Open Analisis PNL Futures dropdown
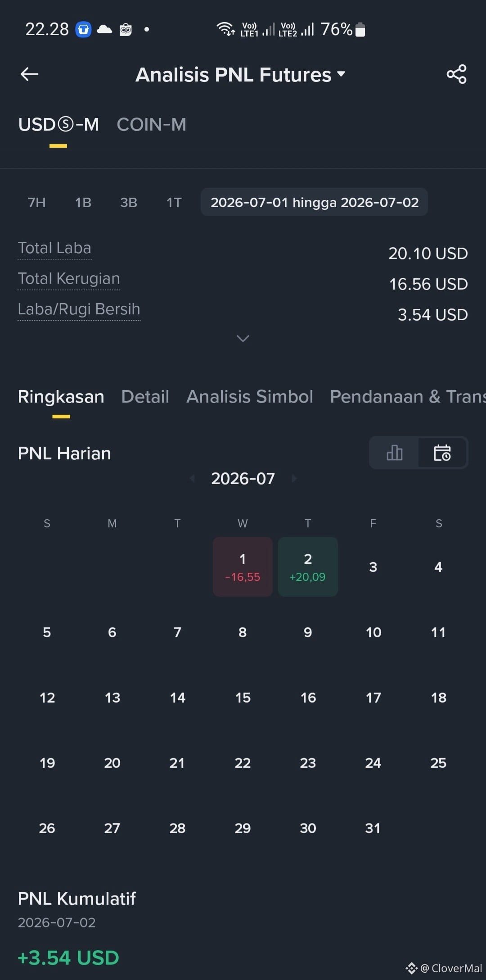Image resolution: width=486 pixels, height=980 pixels. (x=240, y=75)
